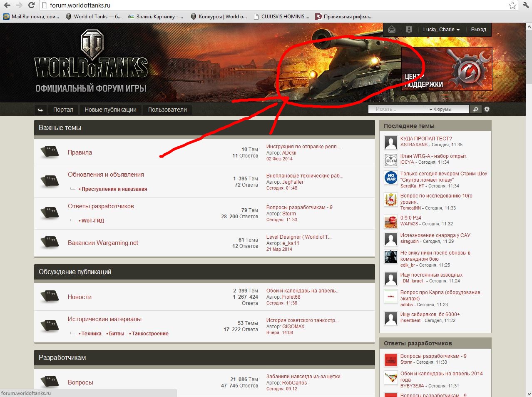
Task: Click the Искать search input field
Action: click(x=398, y=109)
